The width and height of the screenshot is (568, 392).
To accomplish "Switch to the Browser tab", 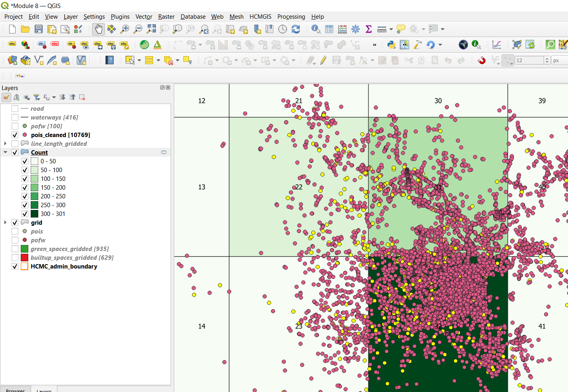I will (15, 390).
